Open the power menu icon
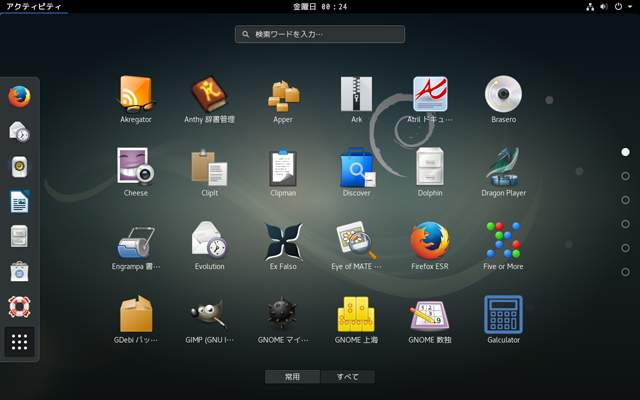The width and height of the screenshot is (640, 400). coord(618,7)
